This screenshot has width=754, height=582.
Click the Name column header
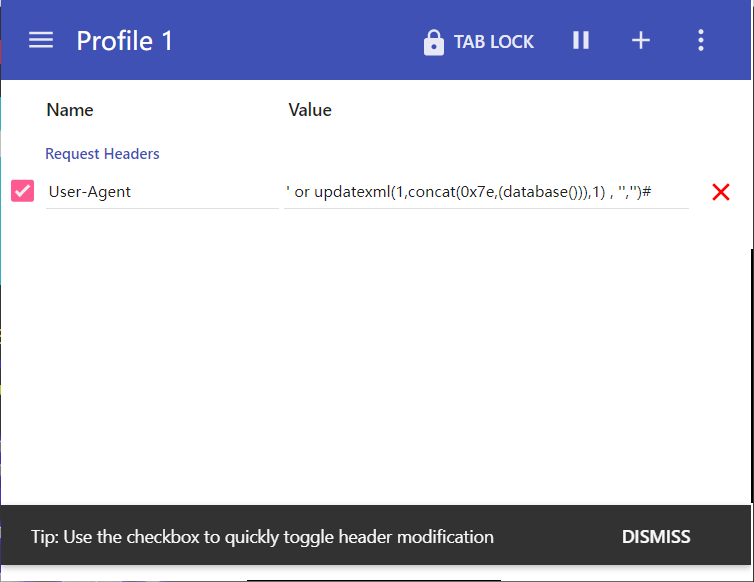coord(70,110)
